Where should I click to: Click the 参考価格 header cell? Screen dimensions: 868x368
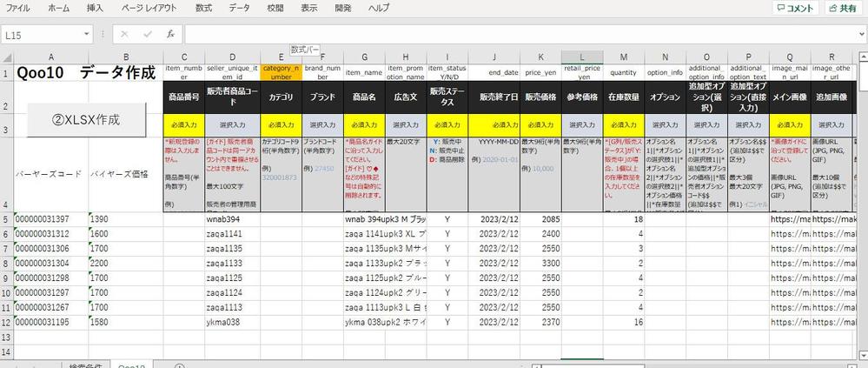582,97
